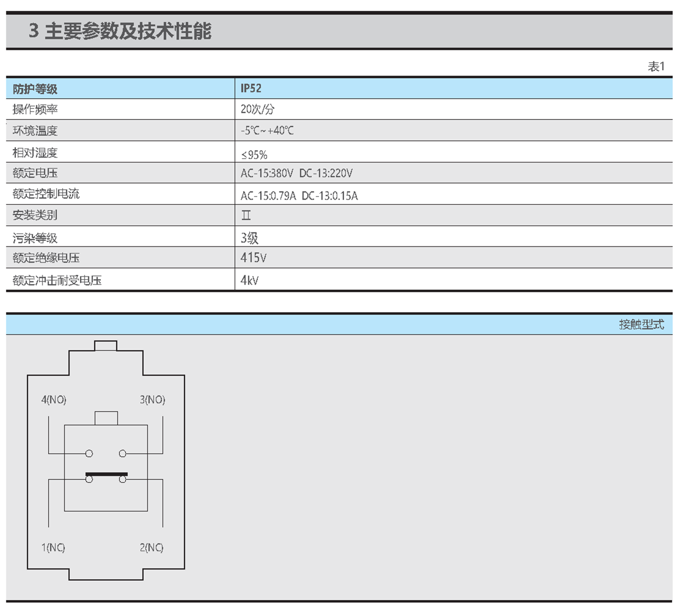Click the '安装类别' row label
Image resolution: width=680 pixels, height=616 pixels.
[35, 215]
